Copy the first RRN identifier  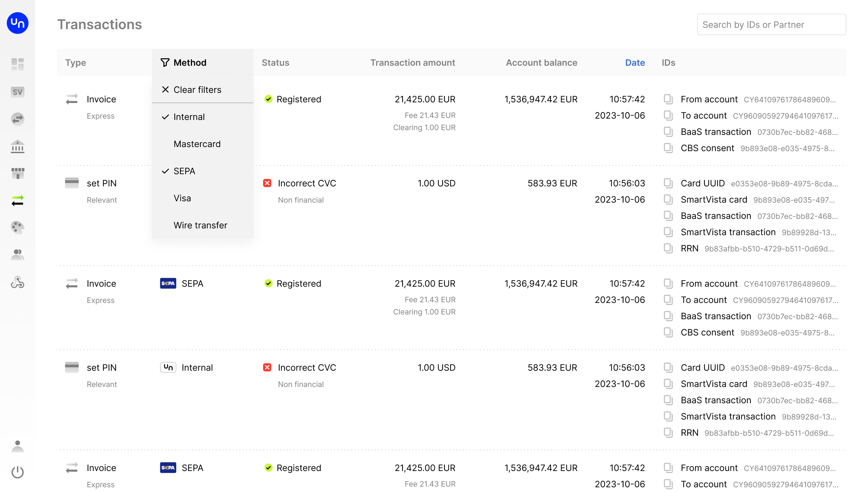(x=668, y=248)
